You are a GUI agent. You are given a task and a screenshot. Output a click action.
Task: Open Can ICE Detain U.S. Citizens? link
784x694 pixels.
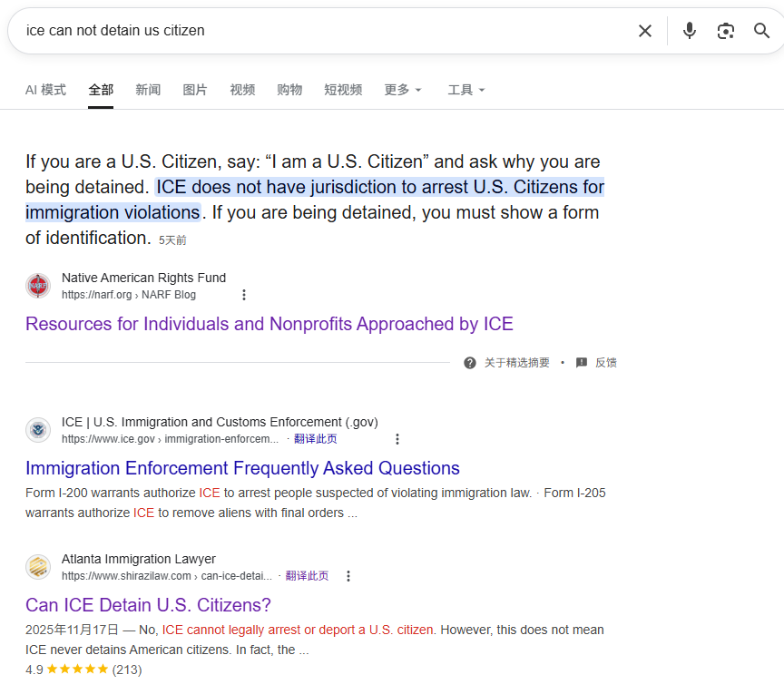(x=148, y=605)
